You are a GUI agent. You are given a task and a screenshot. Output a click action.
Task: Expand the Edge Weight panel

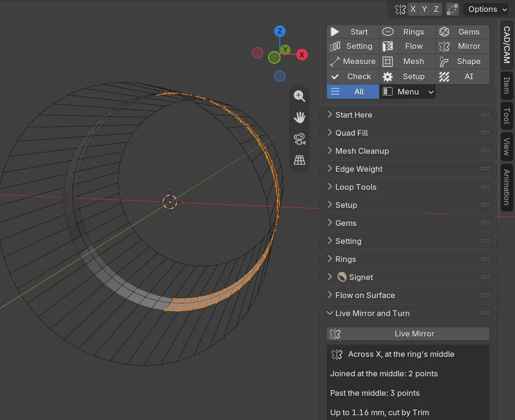pyautogui.click(x=408, y=169)
